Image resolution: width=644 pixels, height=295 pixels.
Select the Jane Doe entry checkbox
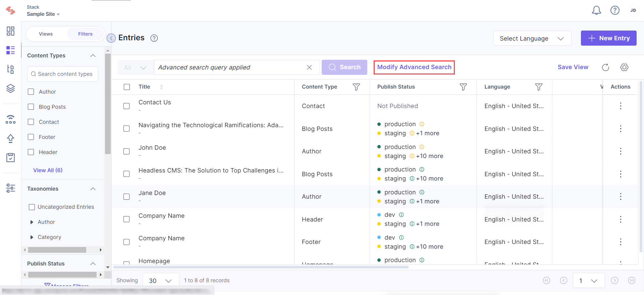(x=126, y=197)
